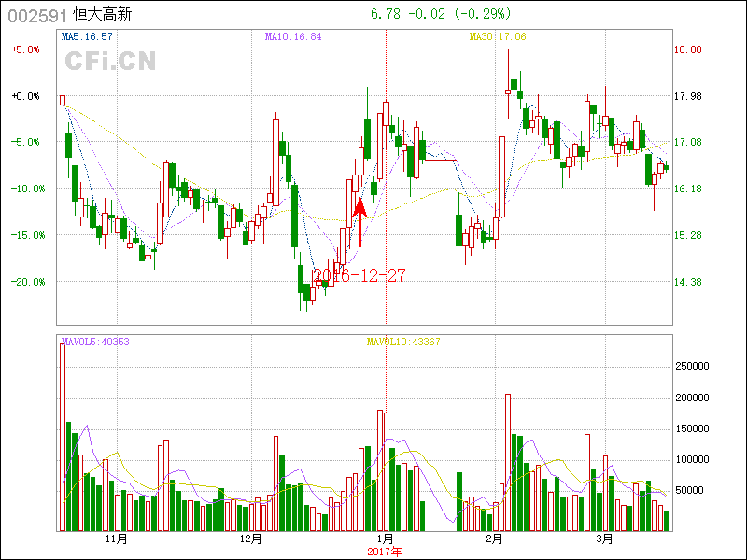Click the 17.98 price axis label
The image size is (747, 560).
coord(688,96)
